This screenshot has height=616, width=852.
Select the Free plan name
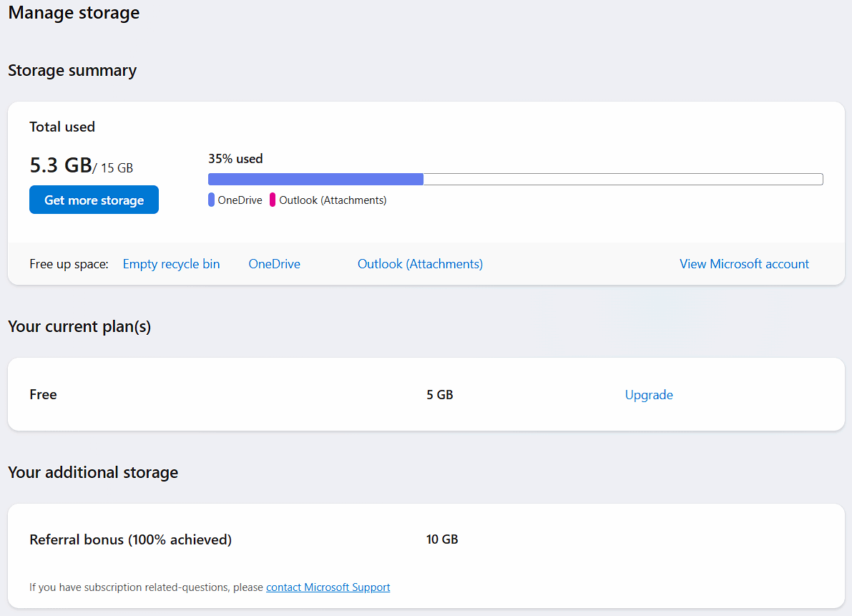click(43, 394)
